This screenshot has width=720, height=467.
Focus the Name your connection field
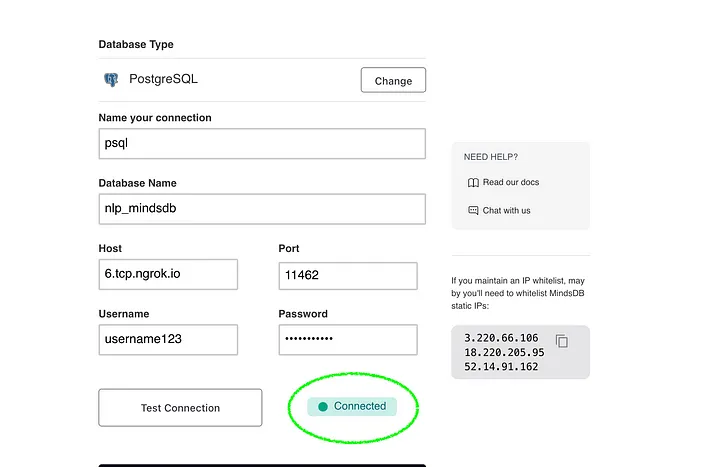[x=261, y=143]
